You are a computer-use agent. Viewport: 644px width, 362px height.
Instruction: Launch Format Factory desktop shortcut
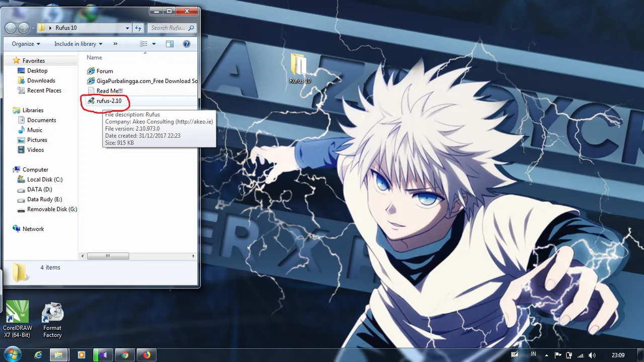[x=52, y=320]
